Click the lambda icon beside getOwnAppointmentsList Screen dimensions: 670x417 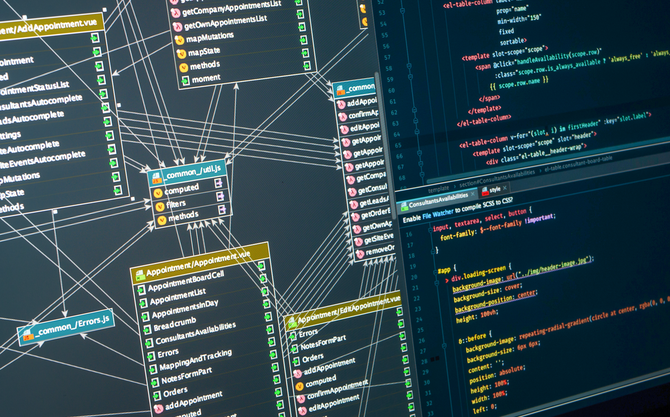coord(177,27)
